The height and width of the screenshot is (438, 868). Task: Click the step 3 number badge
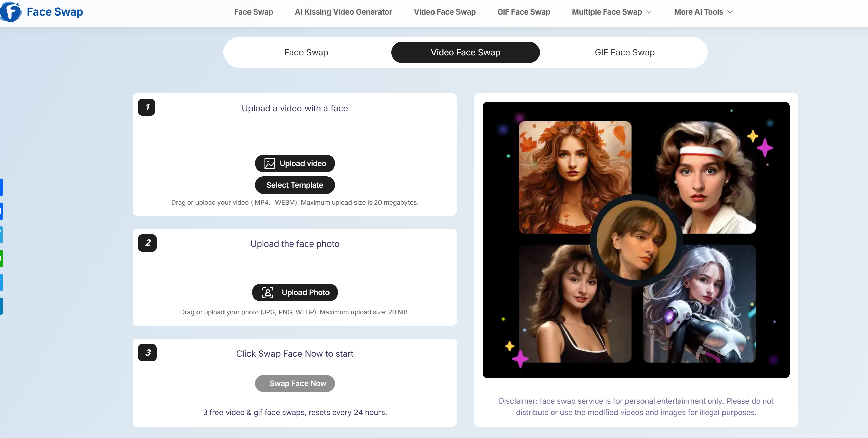click(147, 353)
